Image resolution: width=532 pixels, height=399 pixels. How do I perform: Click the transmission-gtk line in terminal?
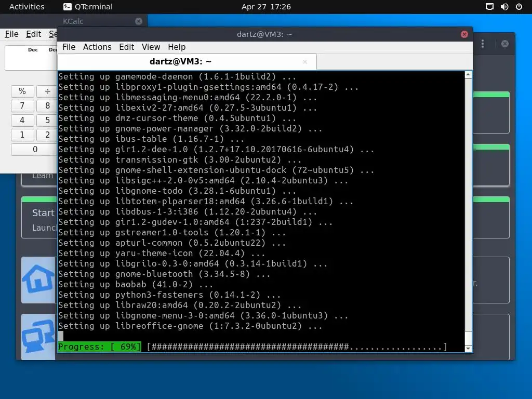180,160
